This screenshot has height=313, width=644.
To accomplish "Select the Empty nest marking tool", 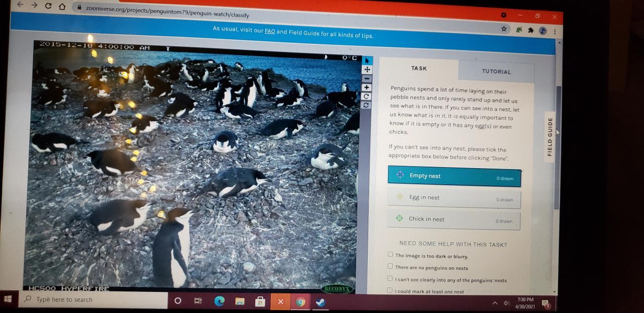I will coord(454,176).
